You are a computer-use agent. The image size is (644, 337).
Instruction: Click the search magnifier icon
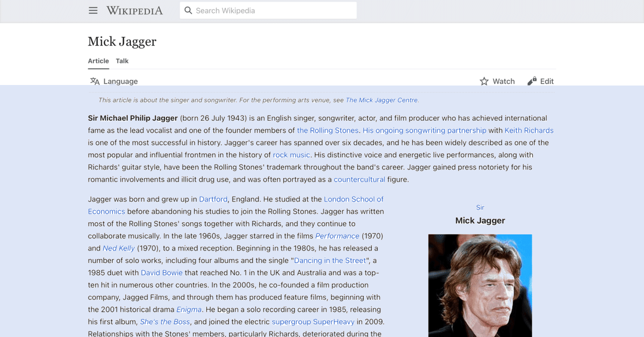coord(188,11)
